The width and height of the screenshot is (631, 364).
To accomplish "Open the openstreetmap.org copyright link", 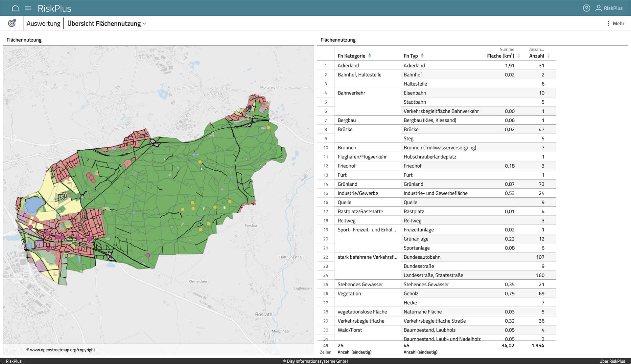I will click(61, 350).
